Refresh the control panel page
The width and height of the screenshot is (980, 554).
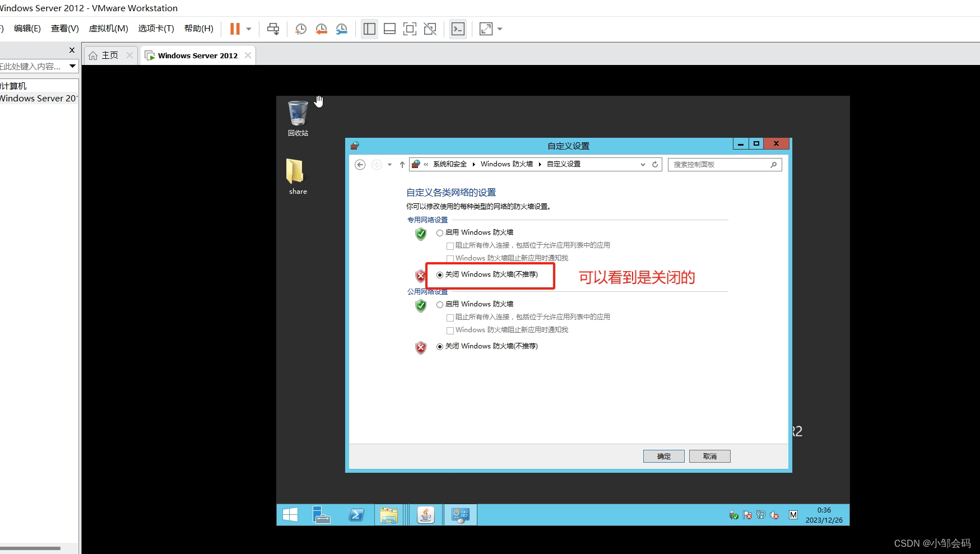tap(655, 164)
